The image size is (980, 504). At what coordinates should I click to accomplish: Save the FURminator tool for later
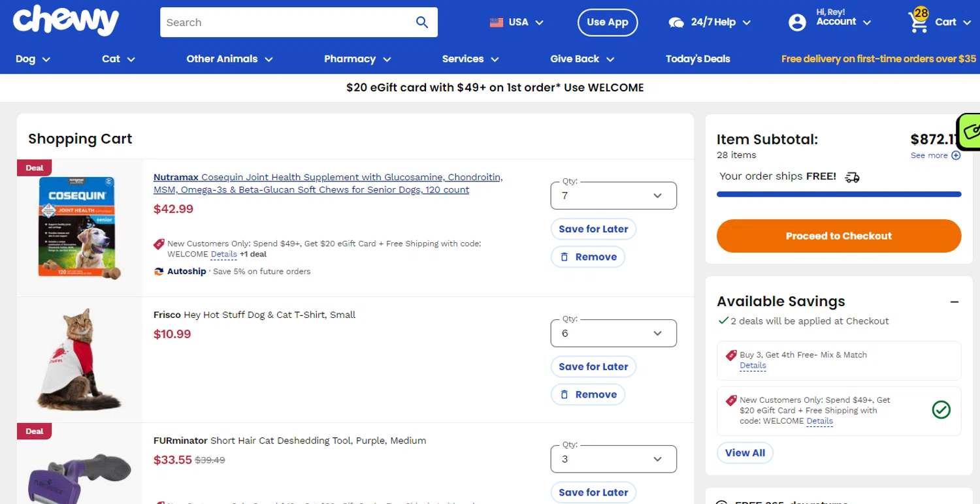click(593, 493)
